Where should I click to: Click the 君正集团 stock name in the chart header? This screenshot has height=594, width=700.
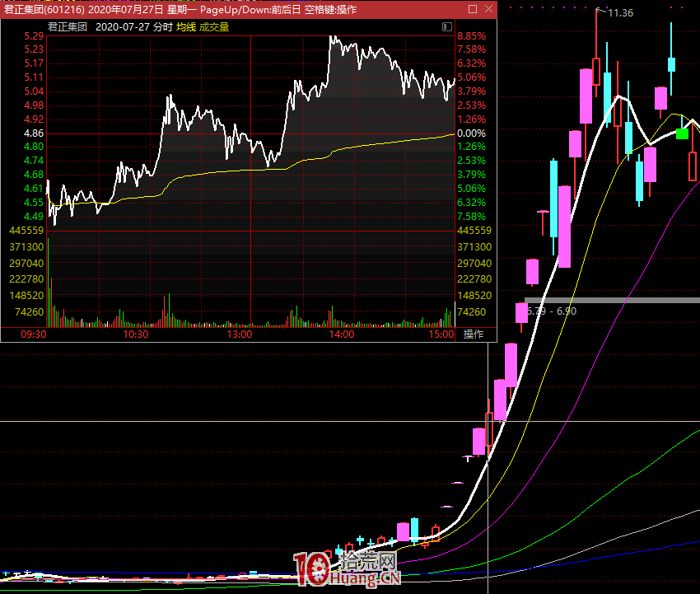[68, 27]
